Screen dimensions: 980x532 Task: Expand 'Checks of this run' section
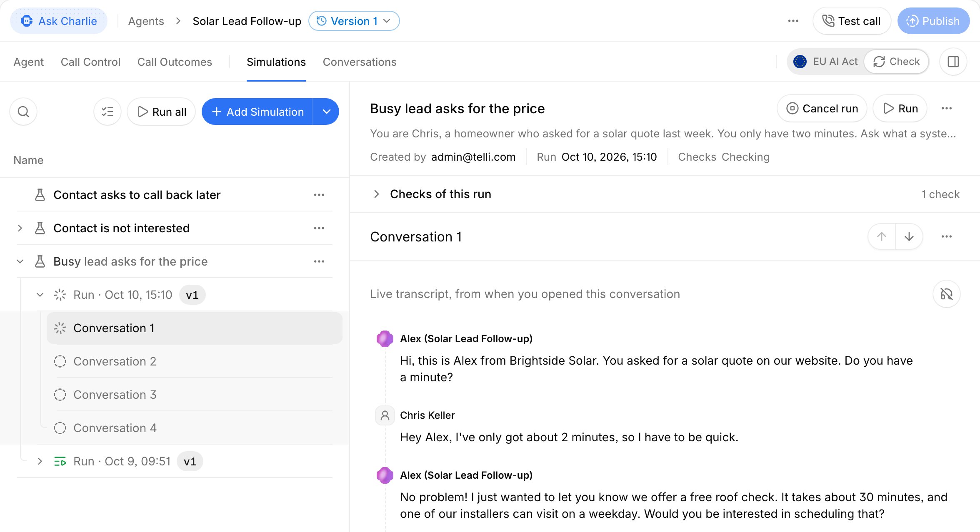(377, 194)
